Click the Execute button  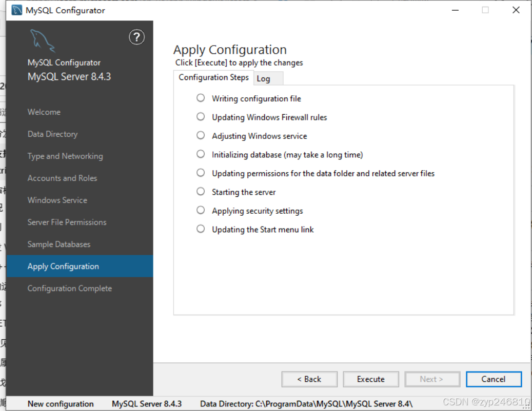[x=371, y=379]
